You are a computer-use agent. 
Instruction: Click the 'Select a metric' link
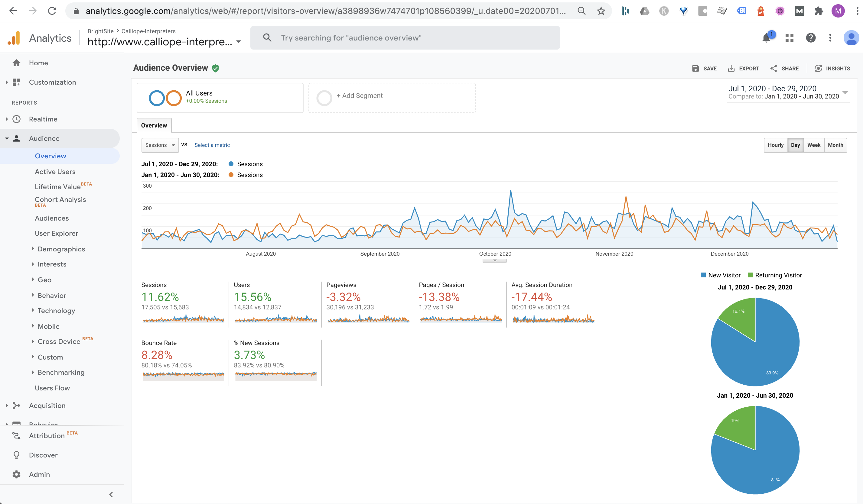pos(212,145)
